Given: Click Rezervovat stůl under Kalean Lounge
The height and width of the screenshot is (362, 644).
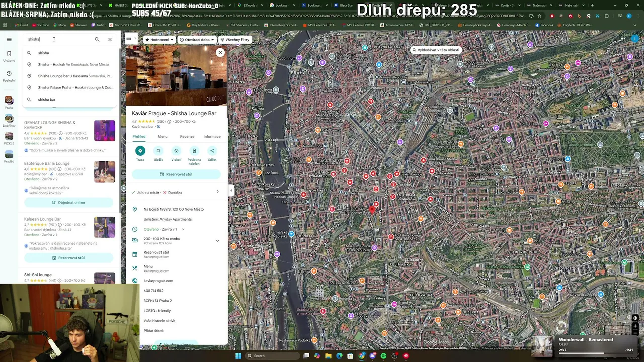Looking at the screenshot, I should pyautogui.click(x=68, y=258).
